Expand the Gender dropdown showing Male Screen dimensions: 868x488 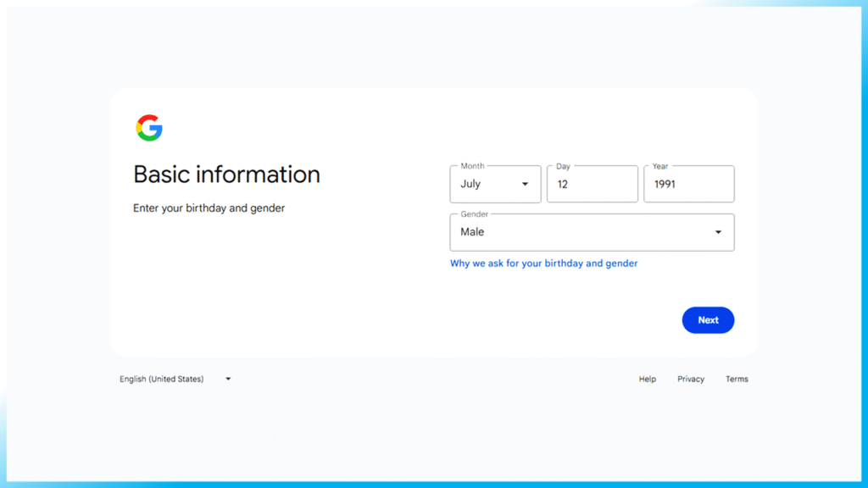[x=592, y=232]
